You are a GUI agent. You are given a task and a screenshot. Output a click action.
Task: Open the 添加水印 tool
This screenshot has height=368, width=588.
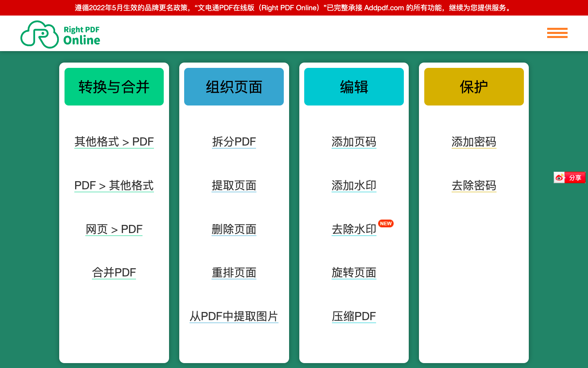pos(354,186)
